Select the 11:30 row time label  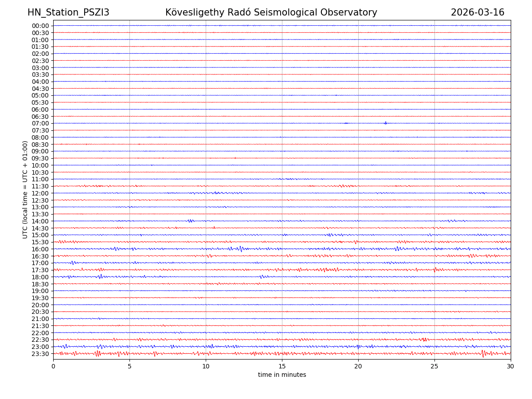click(x=40, y=186)
